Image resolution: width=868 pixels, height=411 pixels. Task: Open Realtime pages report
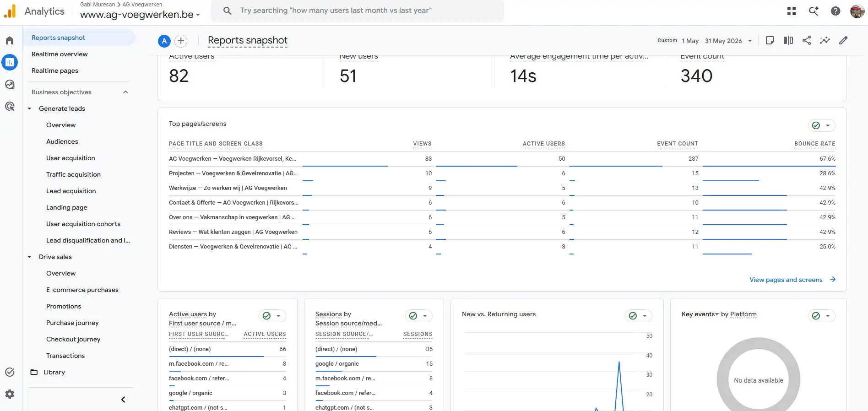click(x=55, y=70)
